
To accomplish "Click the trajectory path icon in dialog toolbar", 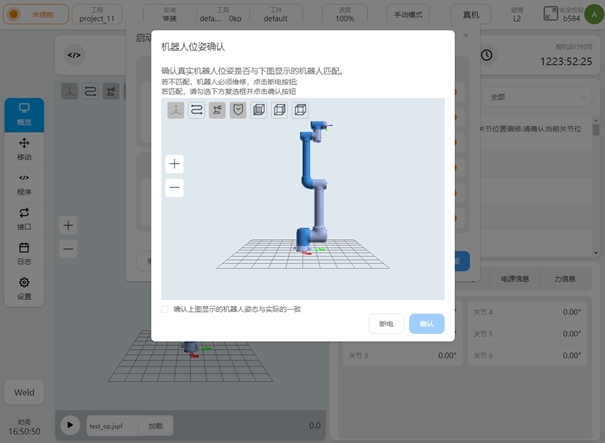I will pos(196,110).
